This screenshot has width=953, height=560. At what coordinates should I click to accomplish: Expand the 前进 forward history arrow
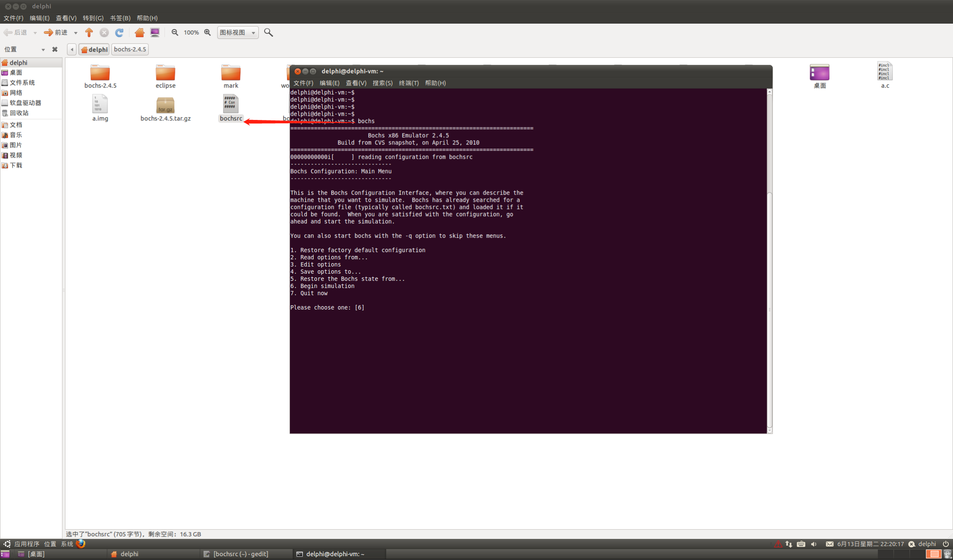point(76,33)
